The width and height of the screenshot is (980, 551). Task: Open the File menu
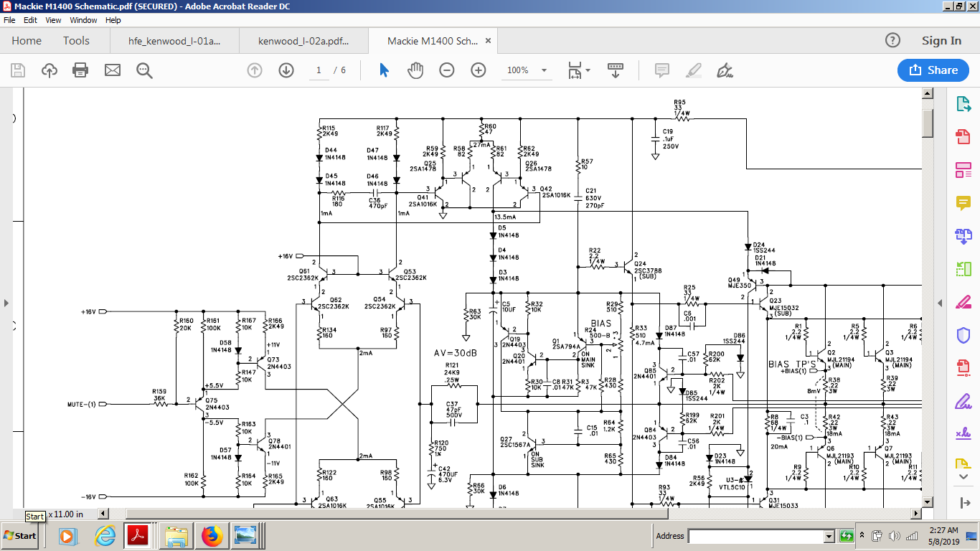click(9, 20)
